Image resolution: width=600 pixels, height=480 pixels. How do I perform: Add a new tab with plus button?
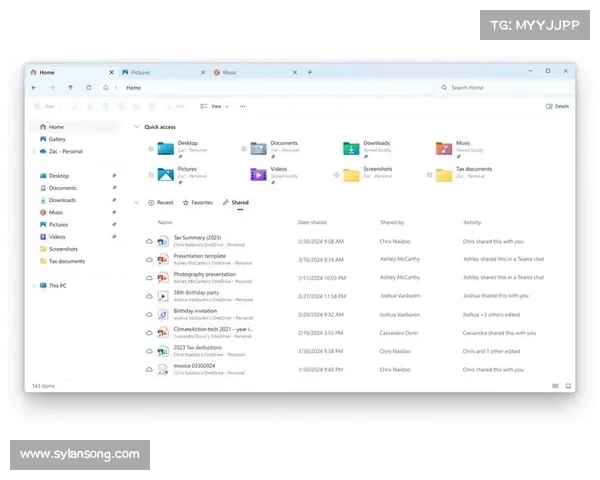(x=310, y=72)
